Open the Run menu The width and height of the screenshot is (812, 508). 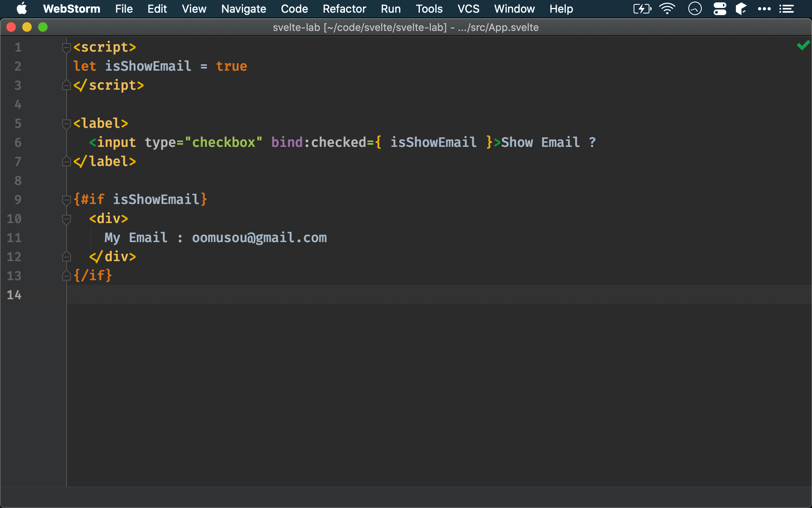click(391, 8)
